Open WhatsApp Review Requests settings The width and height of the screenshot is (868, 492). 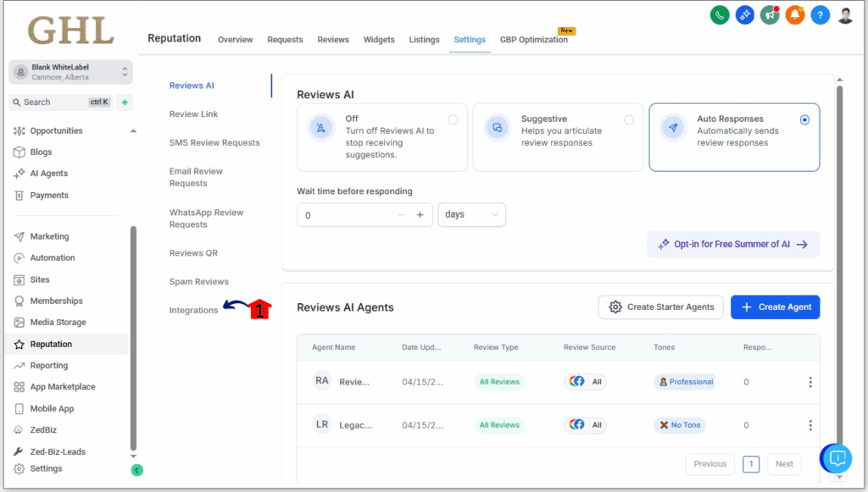(207, 218)
